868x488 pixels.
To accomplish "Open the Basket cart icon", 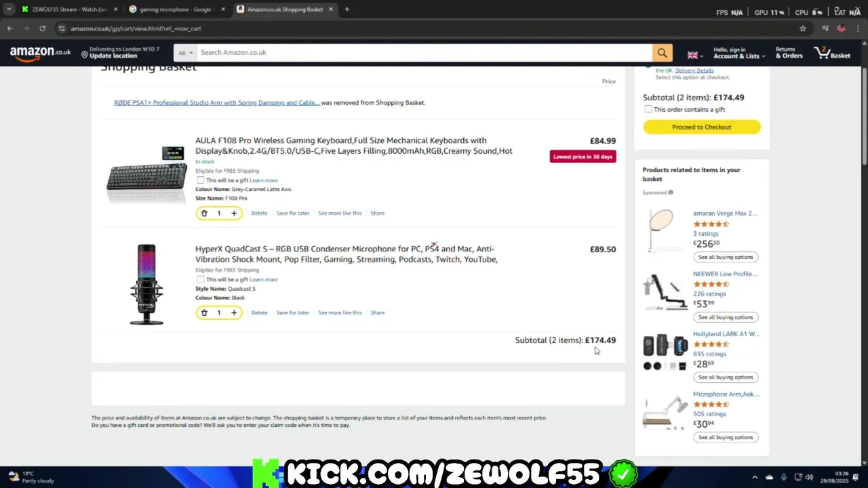I will (x=832, y=53).
